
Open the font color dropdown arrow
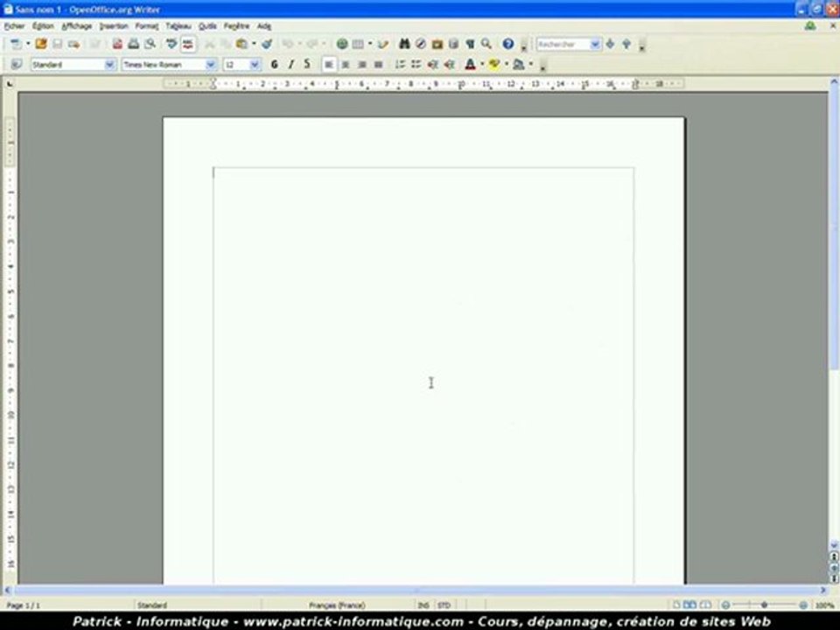point(482,65)
